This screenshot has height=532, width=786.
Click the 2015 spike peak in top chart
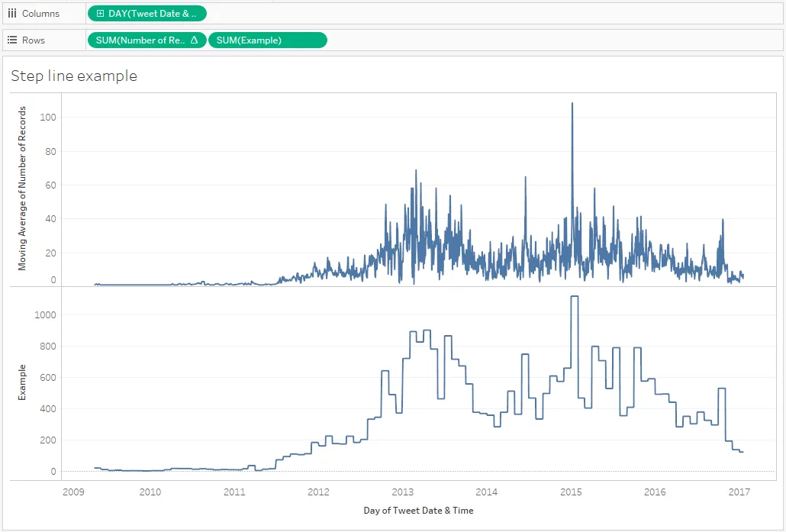[572, 104]
